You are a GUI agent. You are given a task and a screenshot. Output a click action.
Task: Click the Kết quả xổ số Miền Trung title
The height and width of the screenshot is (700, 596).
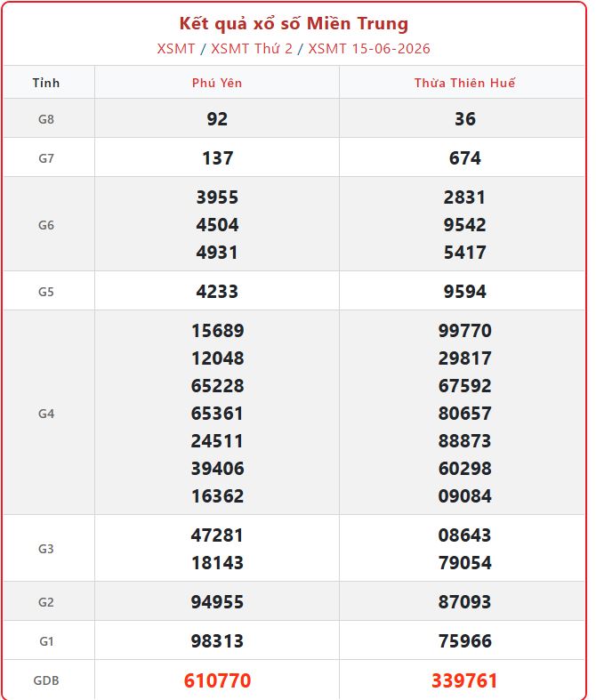(x=294, y=23)
